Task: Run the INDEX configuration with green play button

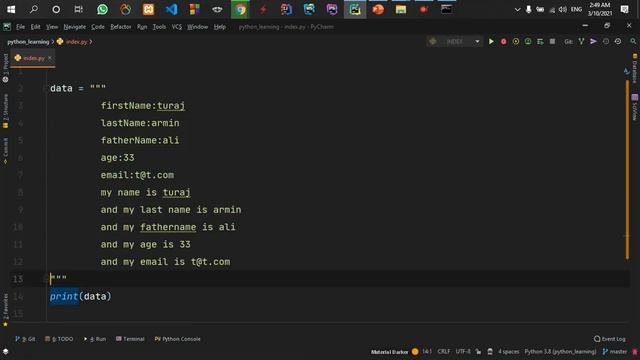Action: pyautogui.click(x=491, y=41)
